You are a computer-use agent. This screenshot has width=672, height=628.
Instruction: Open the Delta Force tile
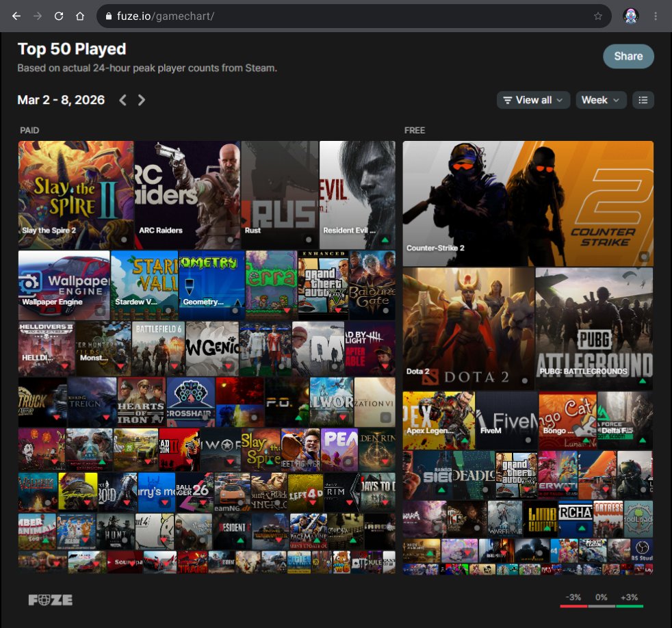click(x=625, y=420)
